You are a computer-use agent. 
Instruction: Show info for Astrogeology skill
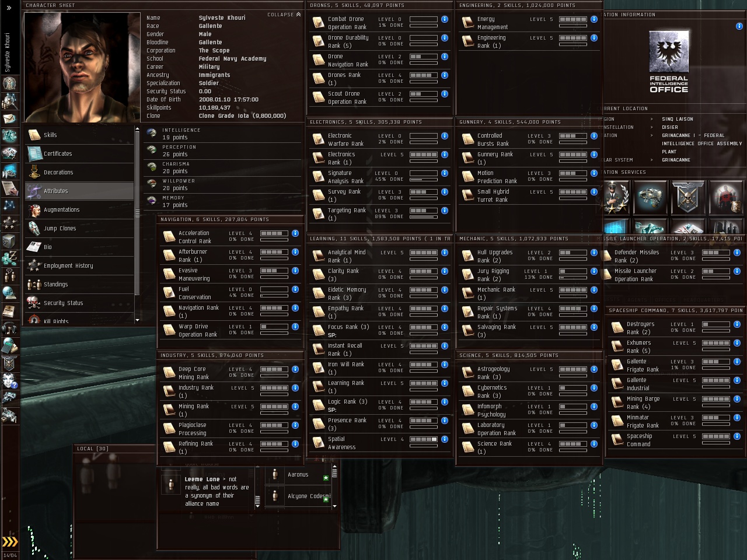pos(594,369)
